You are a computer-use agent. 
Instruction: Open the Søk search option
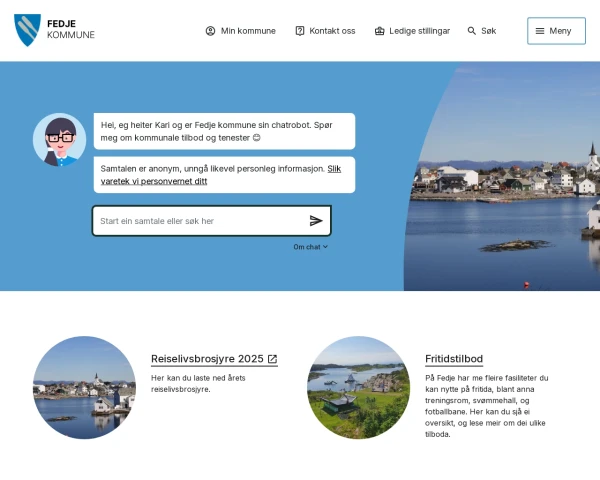coord(482,31)
